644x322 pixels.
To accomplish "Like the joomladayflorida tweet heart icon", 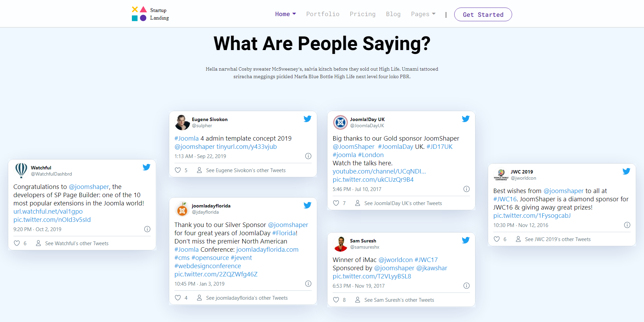I will click(x=178, y=298).
